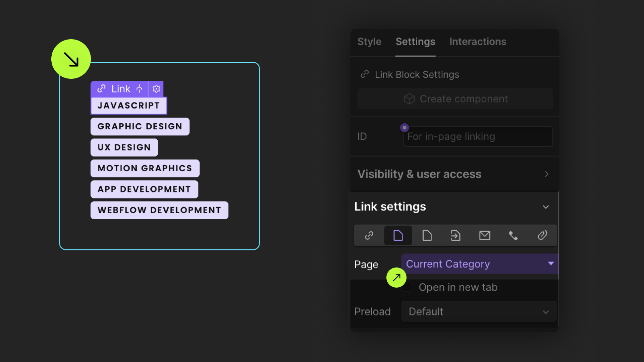Click the ID input field
The width and height of the screenshot is (644, 362).
point(478,136)
